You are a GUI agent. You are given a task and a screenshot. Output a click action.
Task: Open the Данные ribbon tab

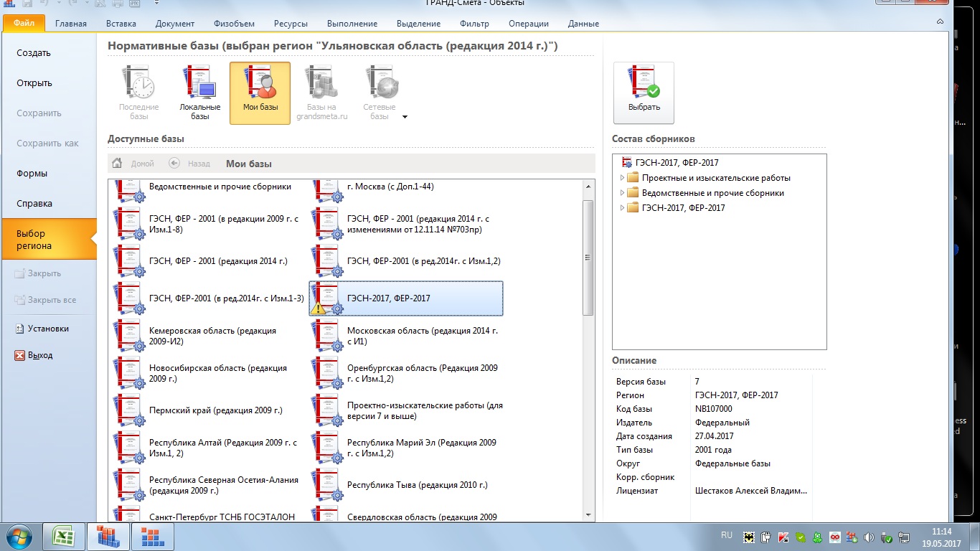[583, 24]
